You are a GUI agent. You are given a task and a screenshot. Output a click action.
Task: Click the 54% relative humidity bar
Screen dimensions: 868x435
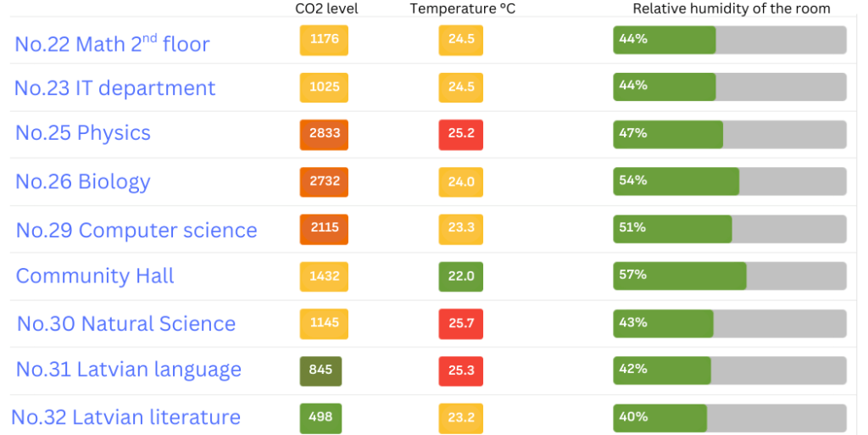[729, 181]
